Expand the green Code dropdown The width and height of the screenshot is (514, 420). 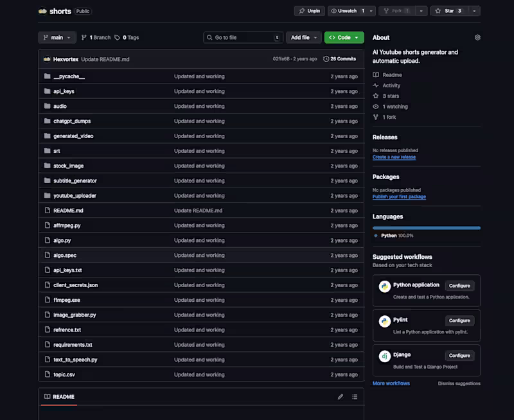click(x=343, y=37)
